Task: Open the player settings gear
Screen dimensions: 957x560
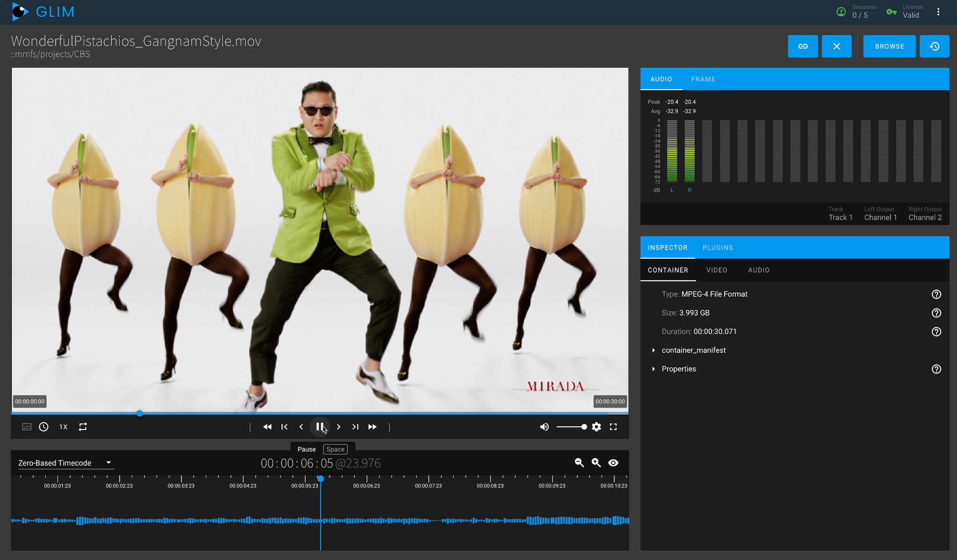Action: (597, 427)
